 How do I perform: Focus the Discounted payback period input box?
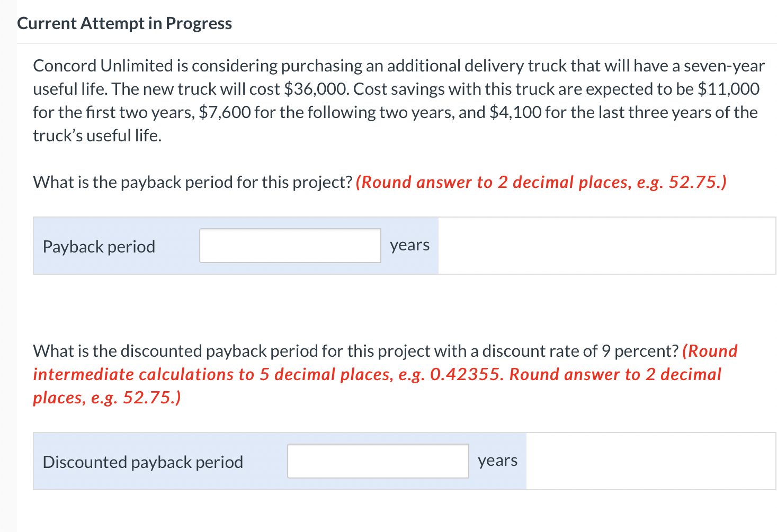[x=378, y=461]
